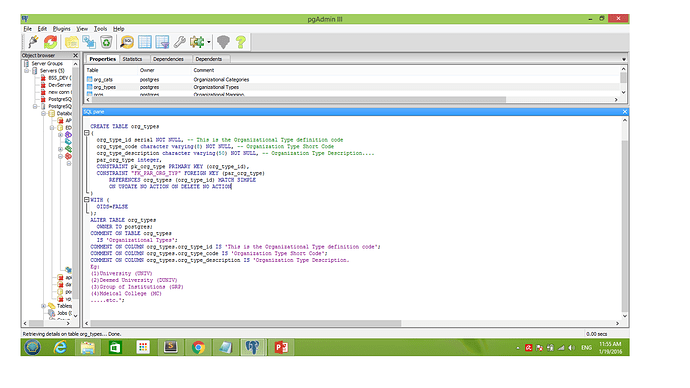Select the new conn server entry
The width and height of the screenshot is (690, 388).
coord(59,92)
